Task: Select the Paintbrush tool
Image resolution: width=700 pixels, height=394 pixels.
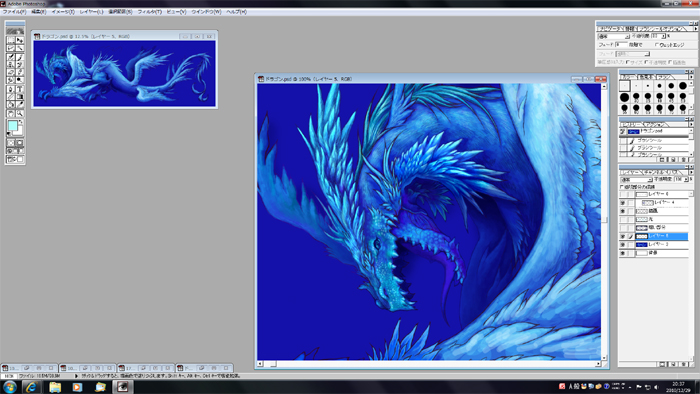Action: pyautogui.click(x=20, y=57)
